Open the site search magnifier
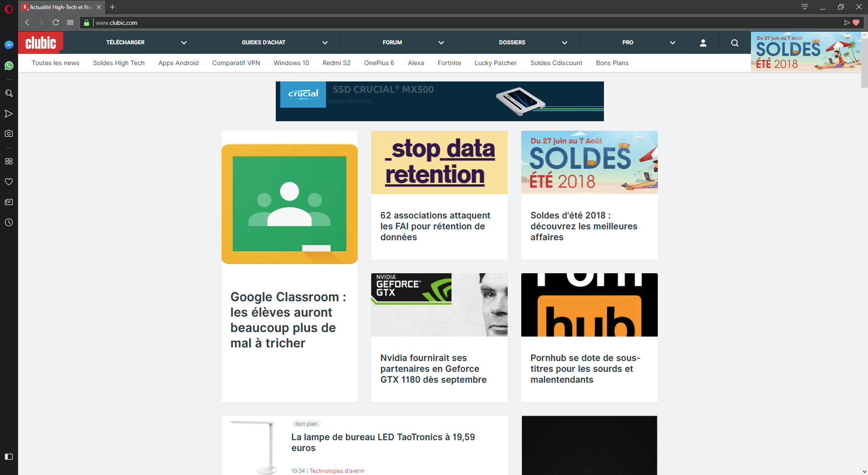This screenshot has height=475, width=868. (x=735, y=43)
